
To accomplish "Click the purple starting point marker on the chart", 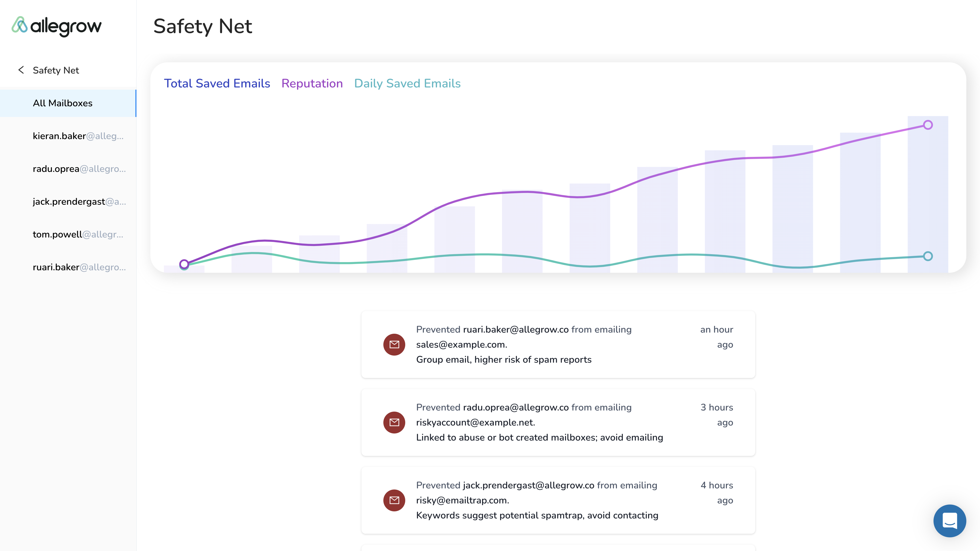I will pyautogui.click(x=184, y=264).
